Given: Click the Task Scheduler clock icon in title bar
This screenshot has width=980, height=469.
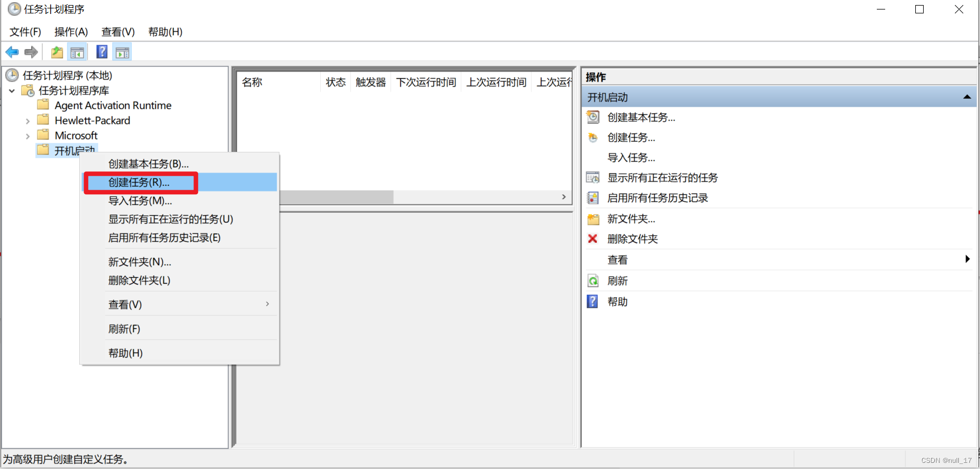Looking at the screenshot, I should [14, 9].
